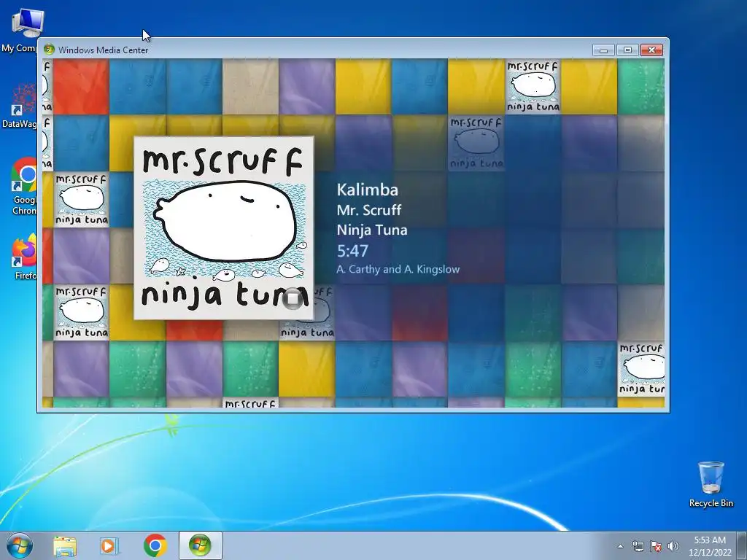Open the network status tray icon
The height and width of the screenshot is (560, 747).
click(638, 547)
